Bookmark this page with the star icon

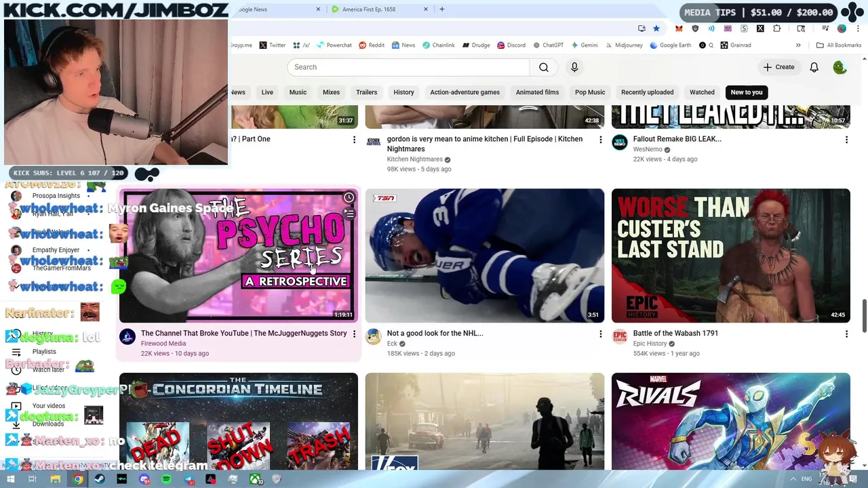tap(656, 28)
